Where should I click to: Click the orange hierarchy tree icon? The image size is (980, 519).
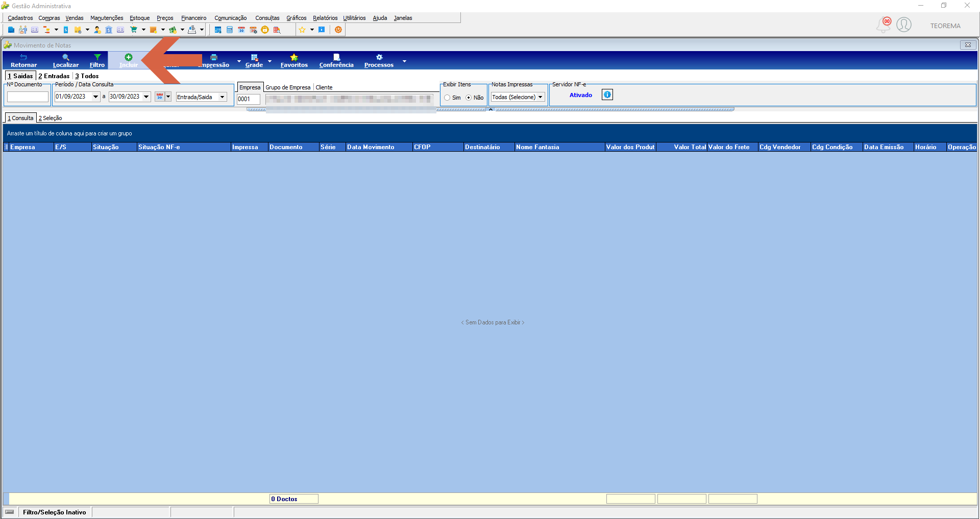46,30
